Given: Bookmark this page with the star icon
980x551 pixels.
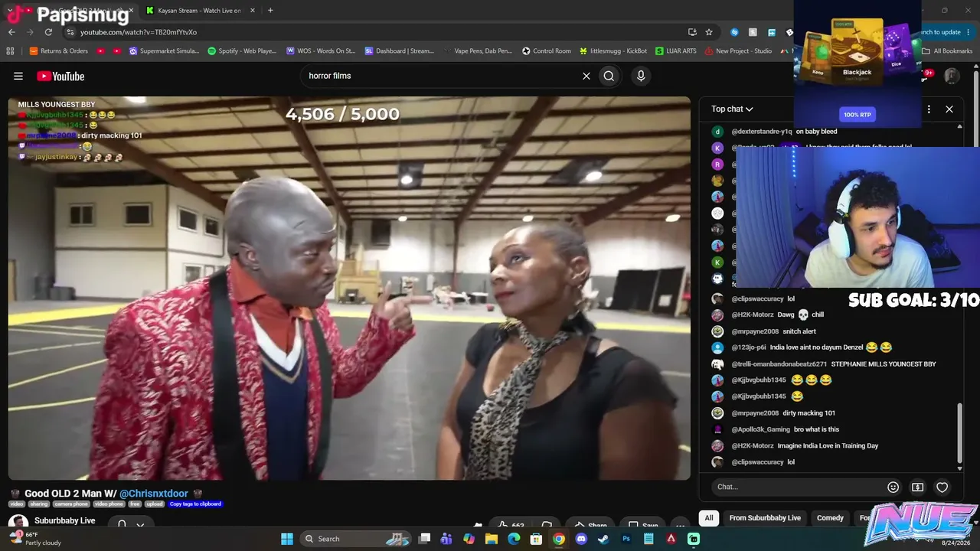Looking at the screenshot, I should [709, 32].
